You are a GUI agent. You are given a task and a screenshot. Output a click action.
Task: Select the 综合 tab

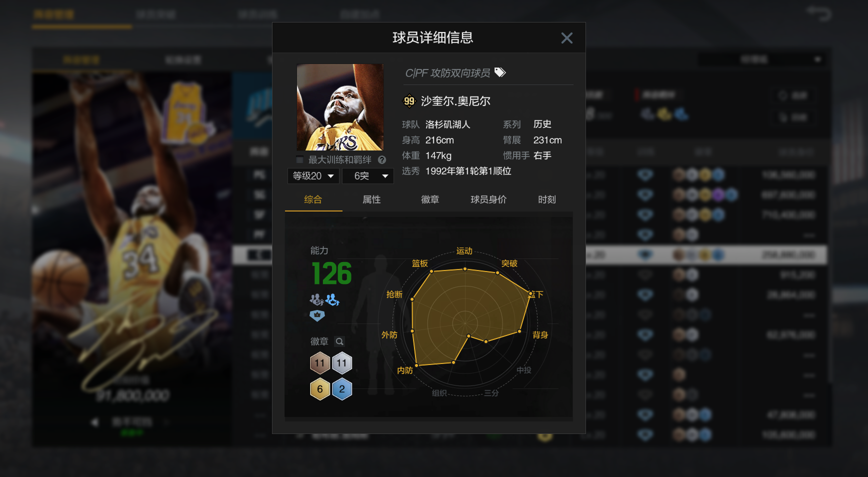313,199
